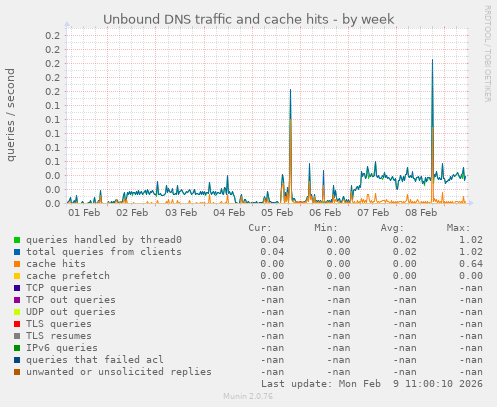This screenshot has width=497, height=407.
Task: Click the 'TLS resumes' legend label
Action: coord(59,336)
